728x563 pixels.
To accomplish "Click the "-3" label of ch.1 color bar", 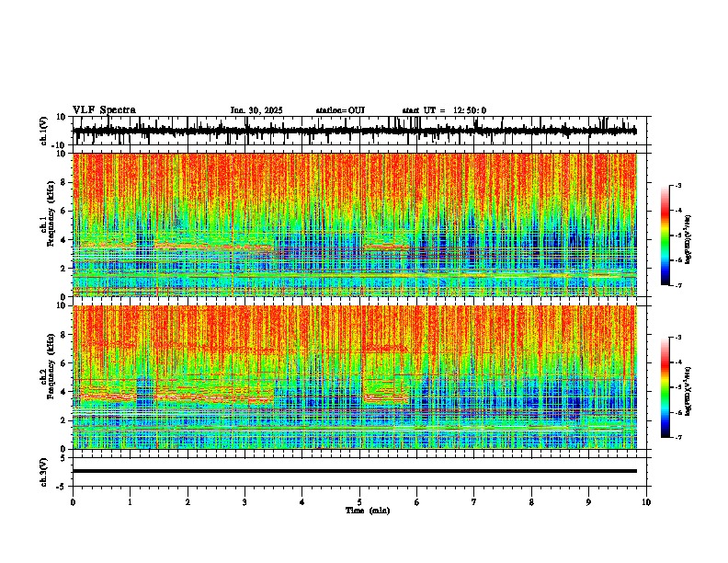I will [677, 185].
